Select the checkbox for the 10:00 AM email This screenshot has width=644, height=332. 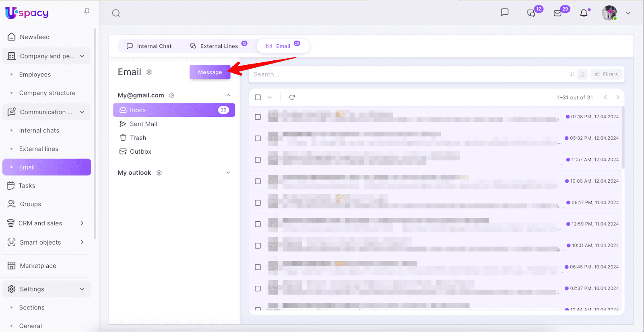click(x=258, y=181)
